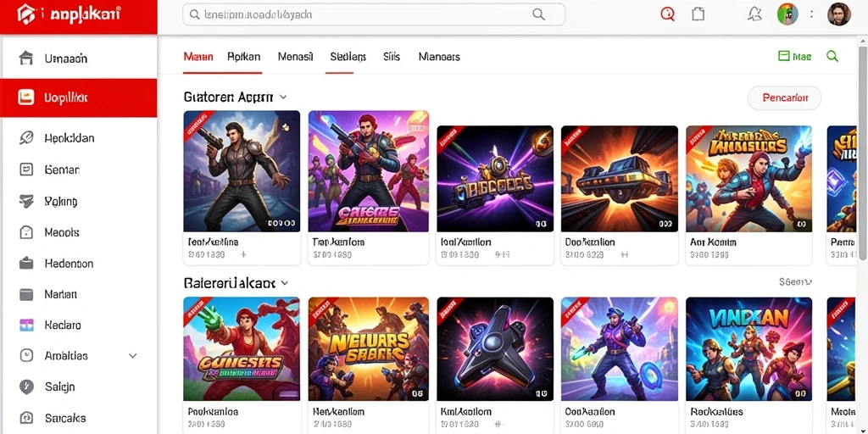868x434 pixels.
Task: Click the green Mae view button
Action: (794, 56)
